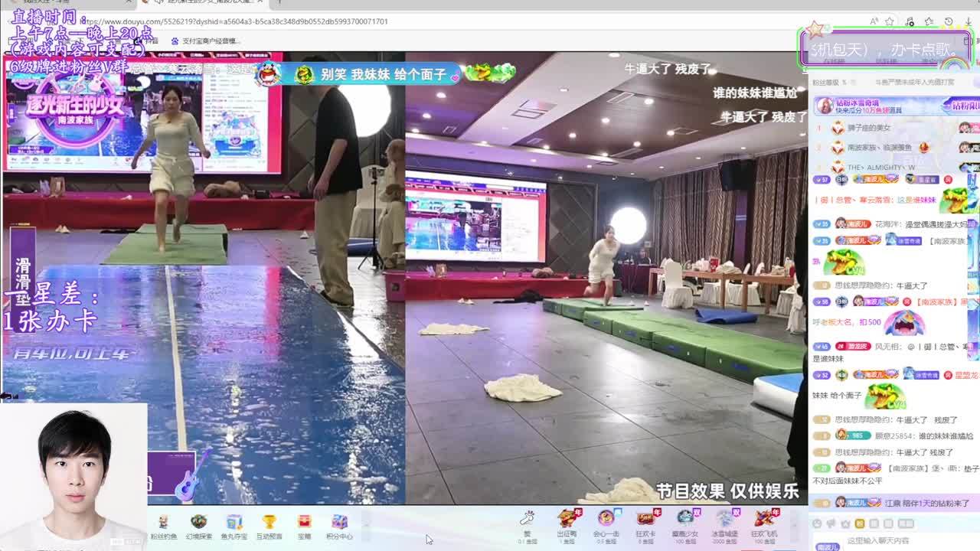Open the 积分中心 points center icon

point(339,525)
